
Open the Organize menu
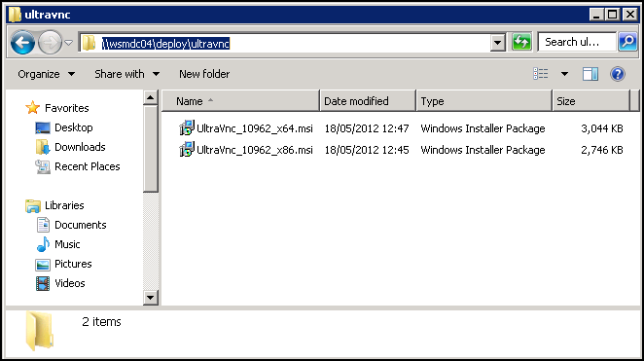[x=46, y=74]
